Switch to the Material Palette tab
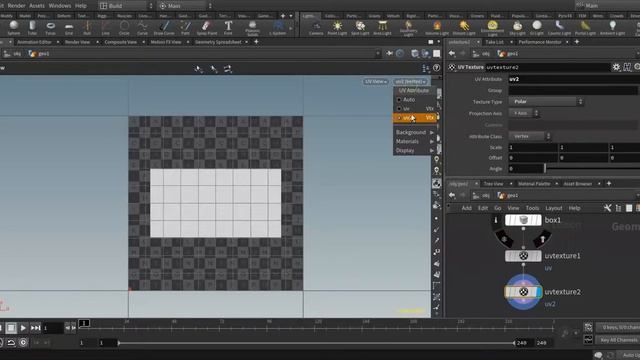 534,184
